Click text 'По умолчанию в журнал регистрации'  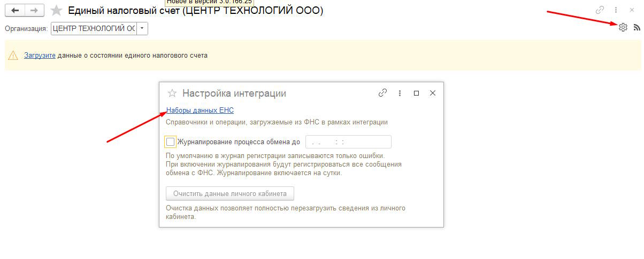pyautogui.click(x=226, y=156)
